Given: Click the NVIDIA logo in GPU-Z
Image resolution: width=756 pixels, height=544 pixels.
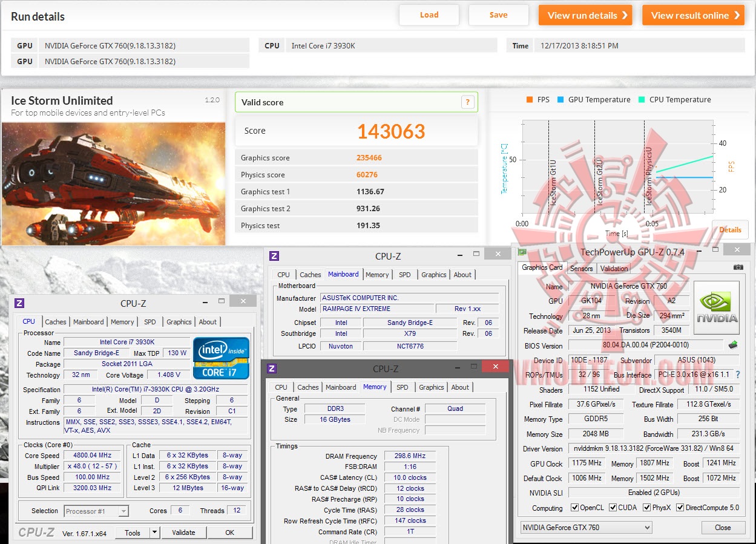Looking at the screenshot, I should tap(717, 308).
